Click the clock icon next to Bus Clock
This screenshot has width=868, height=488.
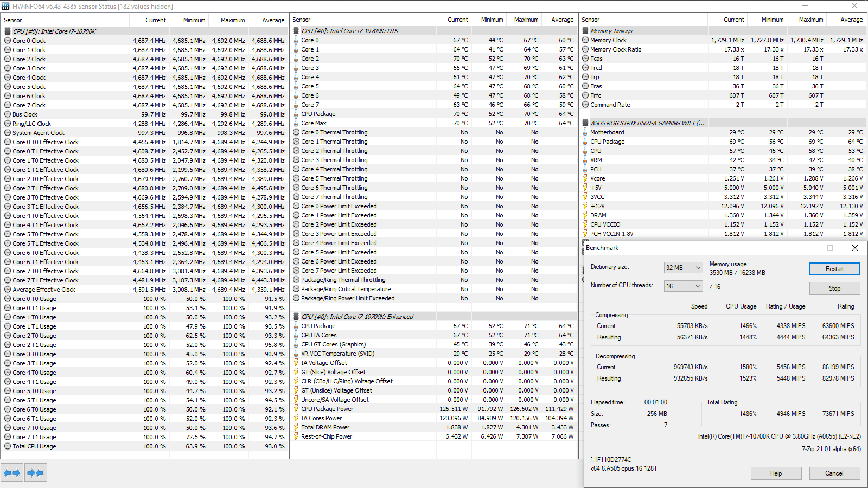click(x=8, y=114)
